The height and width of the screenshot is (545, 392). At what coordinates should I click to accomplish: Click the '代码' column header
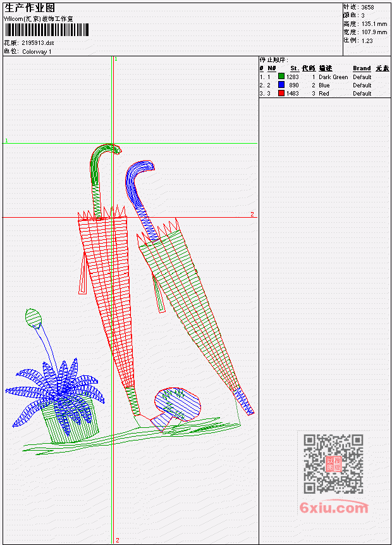[309, 68]
